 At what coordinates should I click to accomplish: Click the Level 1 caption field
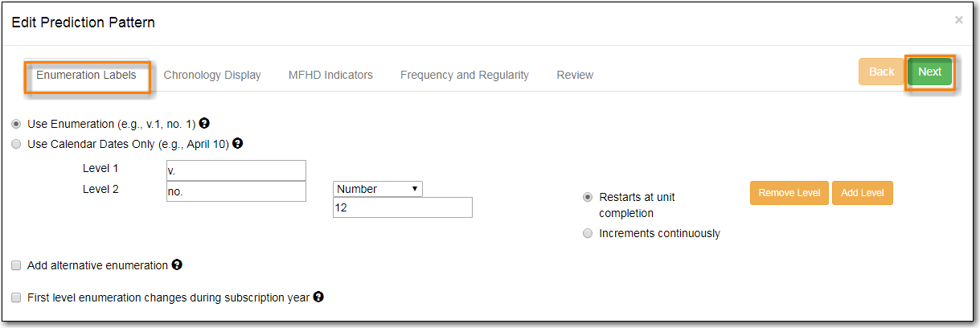tap(236, 170)
